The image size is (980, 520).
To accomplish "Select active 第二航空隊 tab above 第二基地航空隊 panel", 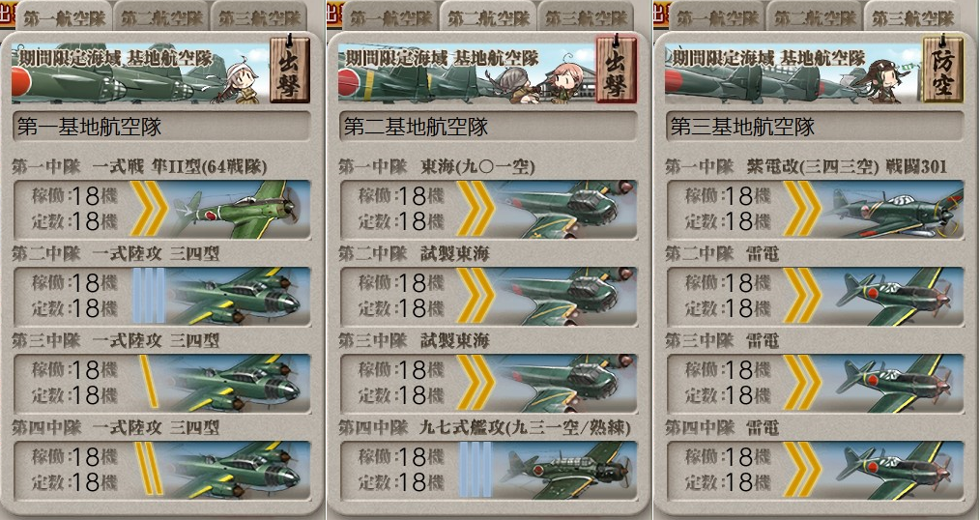I will pyautogui.click(x=488, y=17).
